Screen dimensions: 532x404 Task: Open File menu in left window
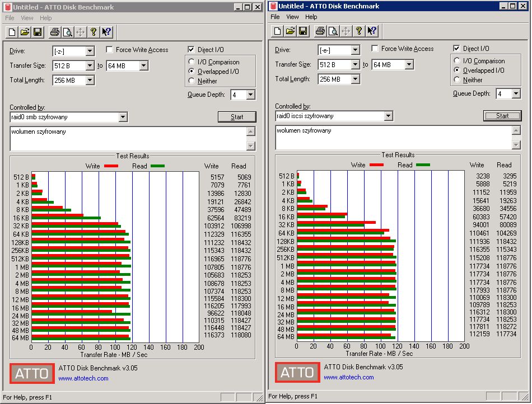coord(10,18)
